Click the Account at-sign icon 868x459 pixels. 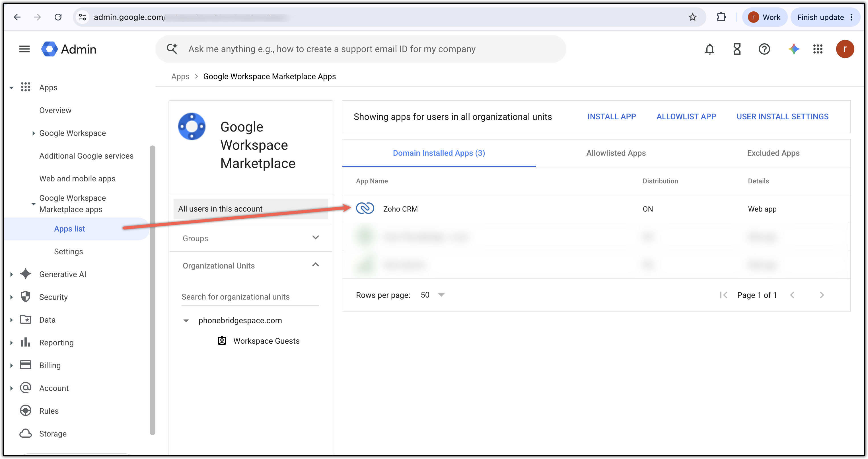click(26, 388)
